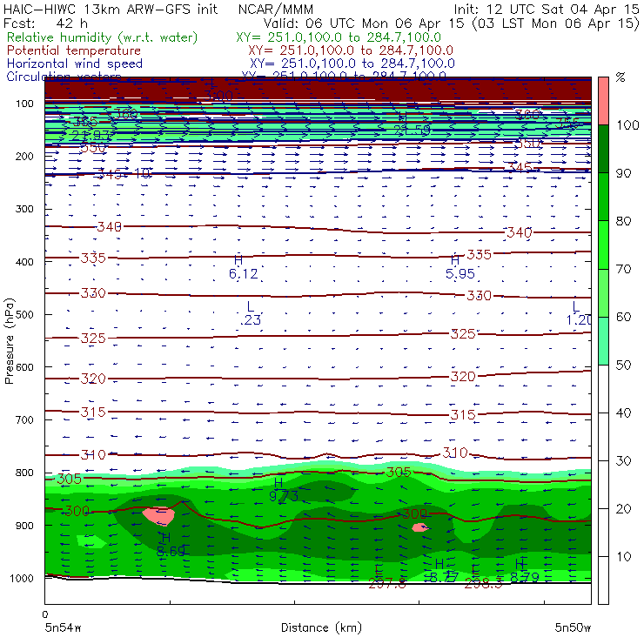The width and height of the screenshot is (644, 644).
Task: Click the '21.93' jet maximum value
Action: click(x=91, y=135)
